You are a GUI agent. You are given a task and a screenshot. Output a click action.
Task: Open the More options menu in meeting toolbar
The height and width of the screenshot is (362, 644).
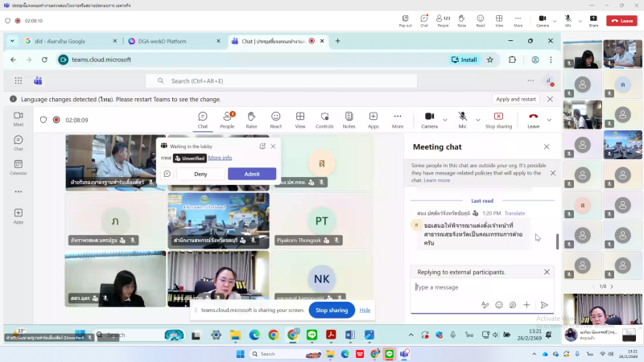coord(398,119)
